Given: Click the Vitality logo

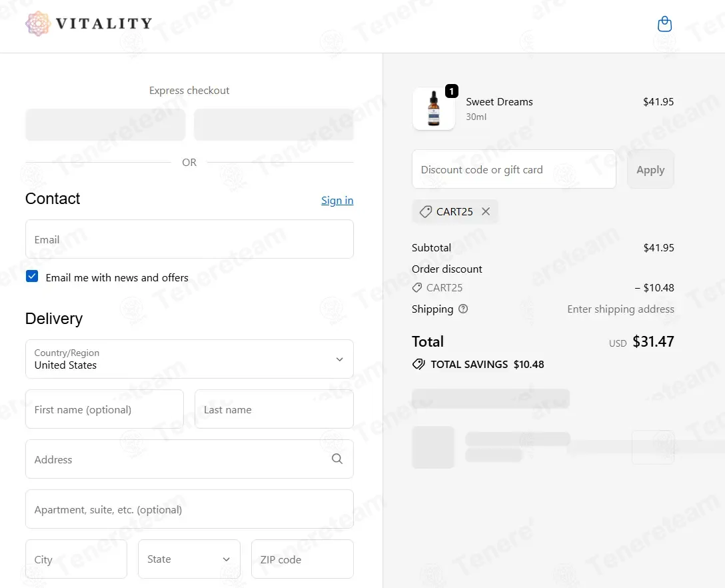Looking at the screenshot, I should [89, 23].
